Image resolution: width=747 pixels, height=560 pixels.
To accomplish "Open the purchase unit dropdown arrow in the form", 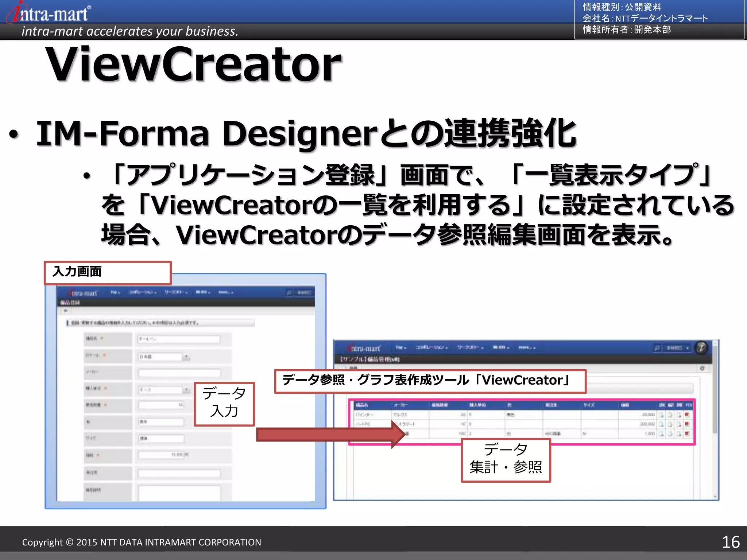I will pos(186,390).
